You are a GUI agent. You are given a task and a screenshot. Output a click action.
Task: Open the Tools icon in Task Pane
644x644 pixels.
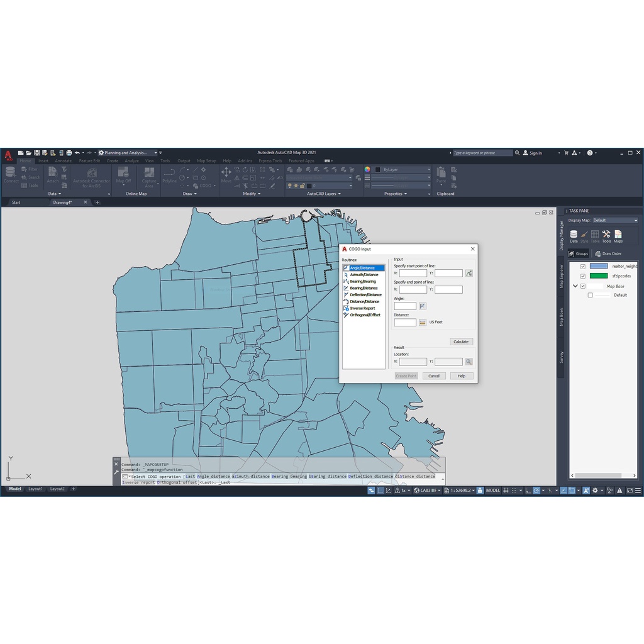click(606, 236)
